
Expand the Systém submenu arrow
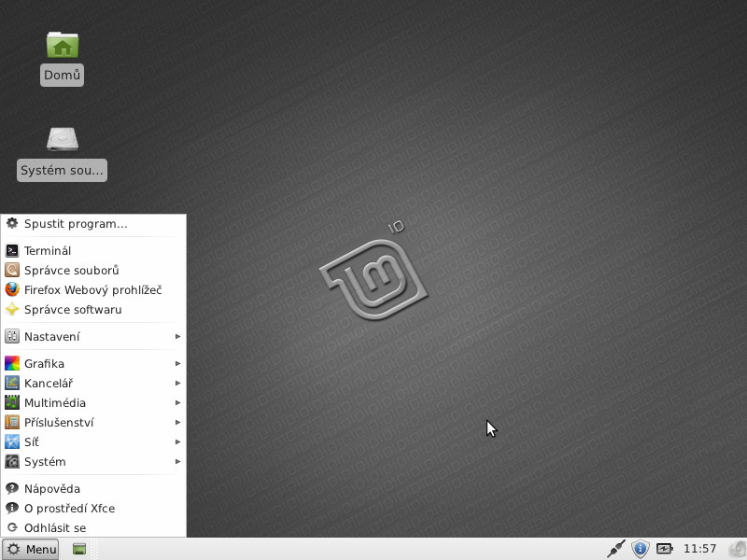coord(177,461)
